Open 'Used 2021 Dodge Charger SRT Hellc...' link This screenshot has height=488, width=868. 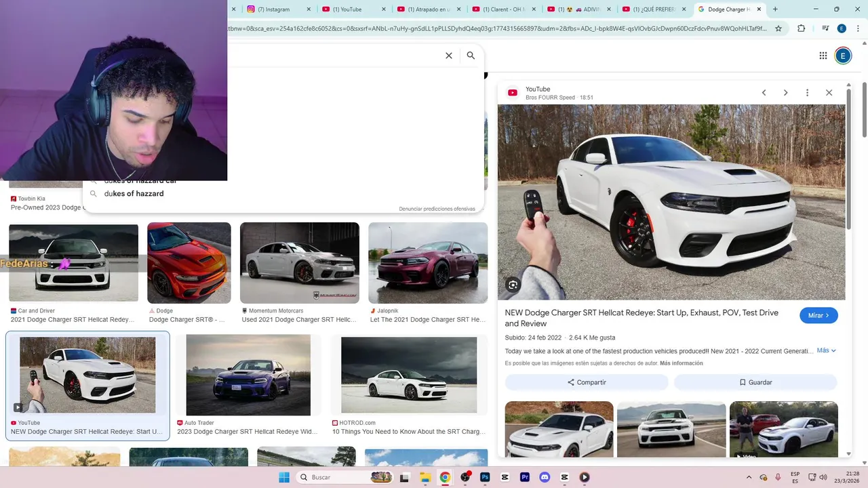tap(299, 320)
